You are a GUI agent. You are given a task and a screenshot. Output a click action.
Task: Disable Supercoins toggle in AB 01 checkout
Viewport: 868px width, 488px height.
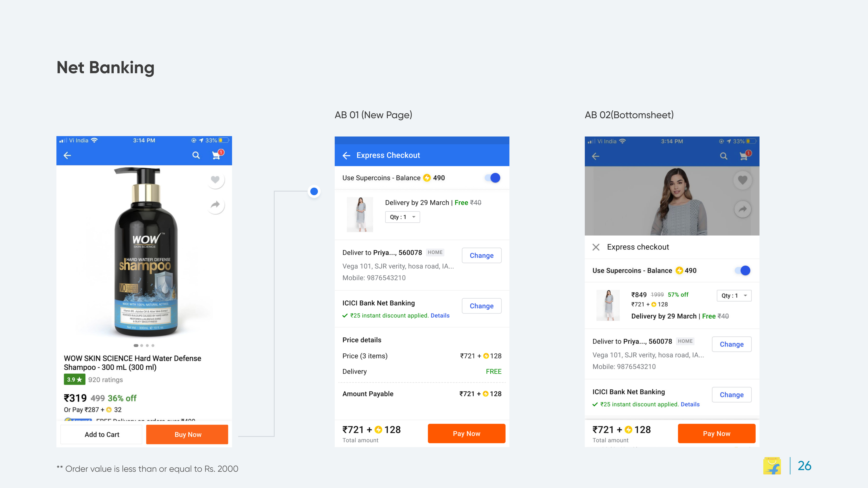493,178
